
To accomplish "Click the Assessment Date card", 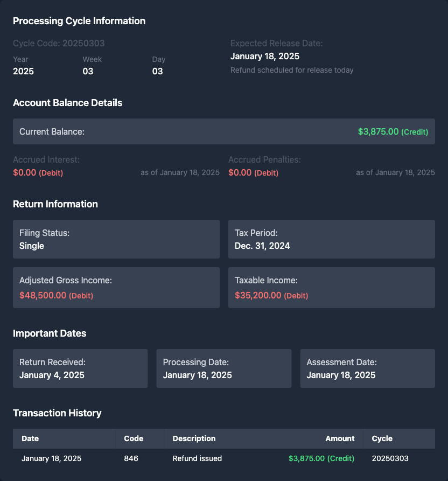I will (x=367, y=368).
